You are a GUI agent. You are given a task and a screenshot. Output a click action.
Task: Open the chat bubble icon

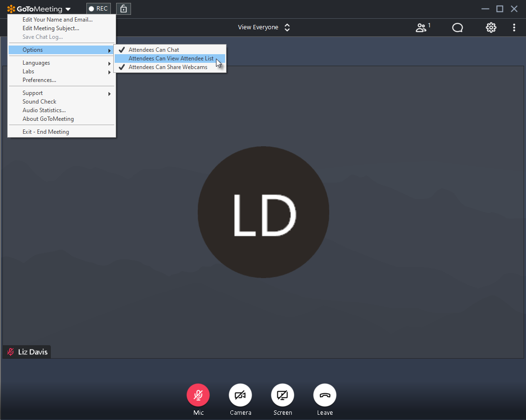click(x=457, y=28)
